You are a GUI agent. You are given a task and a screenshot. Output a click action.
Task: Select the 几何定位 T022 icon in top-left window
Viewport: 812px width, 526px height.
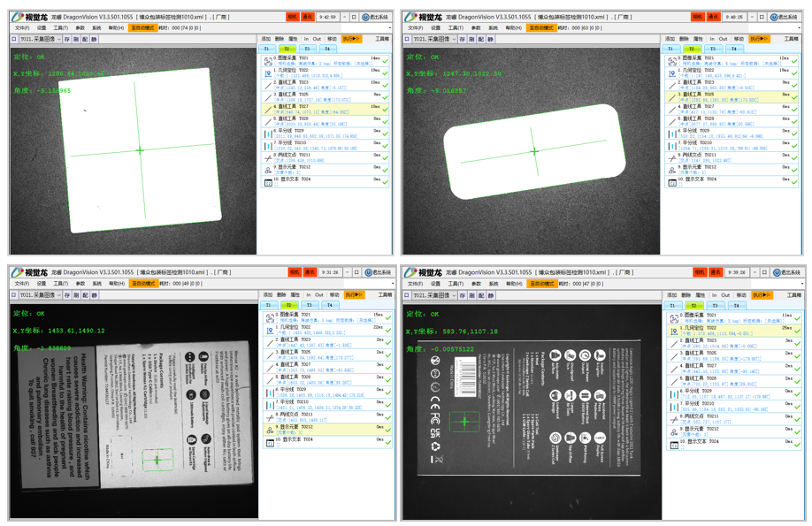click(x=269, y=72)
